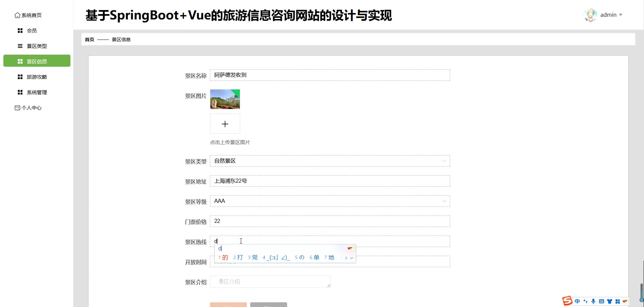Click the page title heading text
Image resolution: width=644 pixels, height=307 pixels.
click(238, 15)
